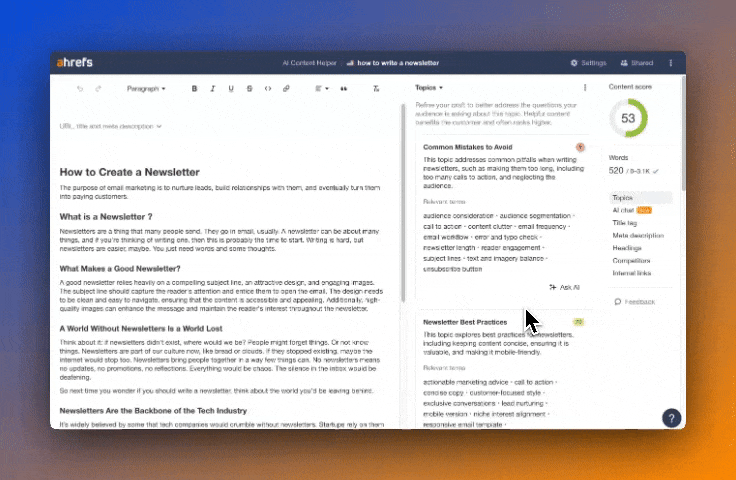Select the Meta description sidebar item

point(638,236)
